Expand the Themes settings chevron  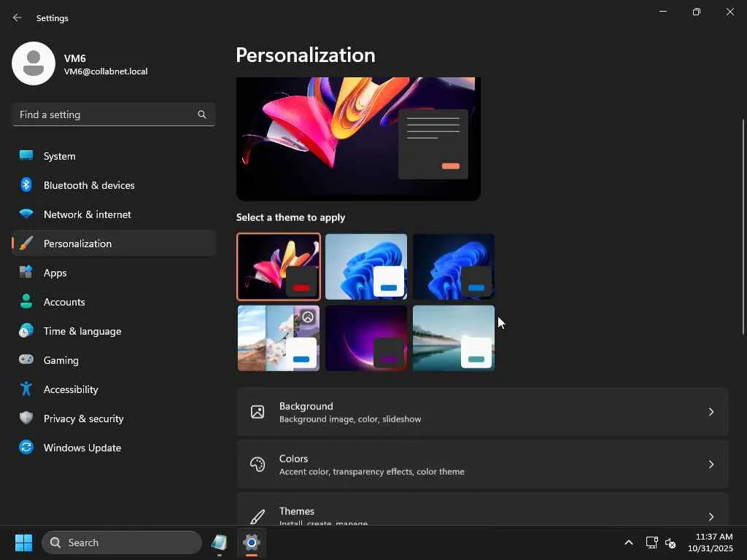coord(711,517)
